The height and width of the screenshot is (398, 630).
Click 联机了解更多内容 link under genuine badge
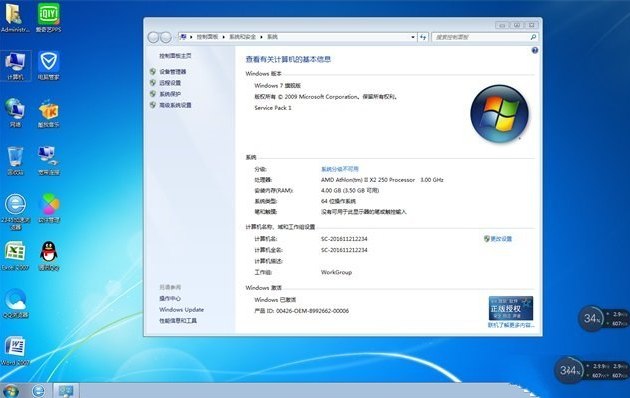click(511, 325)
